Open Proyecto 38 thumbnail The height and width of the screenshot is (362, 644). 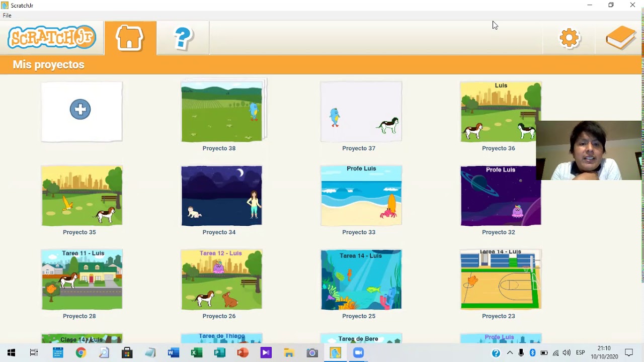tap(222, 112)
